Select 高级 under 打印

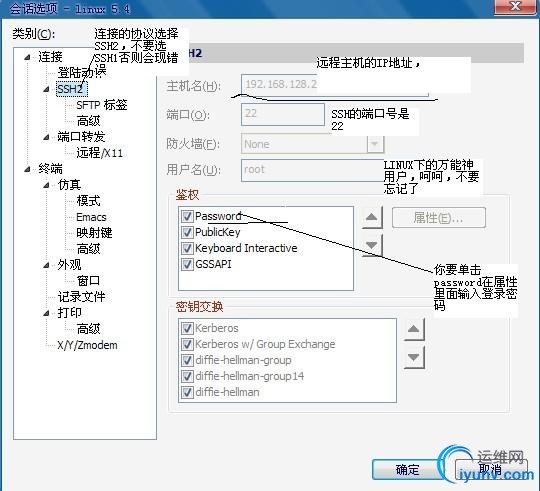click(x=89, y=328)
